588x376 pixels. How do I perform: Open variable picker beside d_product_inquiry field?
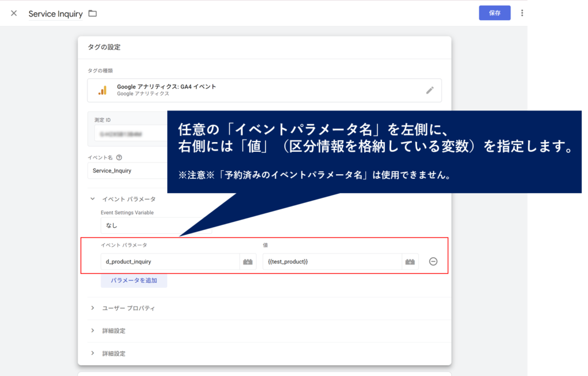(248, 262)
